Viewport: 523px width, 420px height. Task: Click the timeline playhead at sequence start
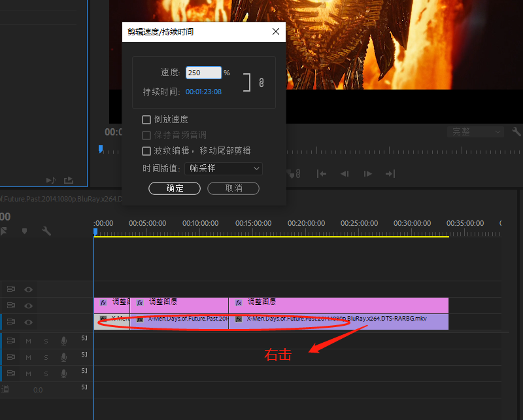tap(95, 232)
